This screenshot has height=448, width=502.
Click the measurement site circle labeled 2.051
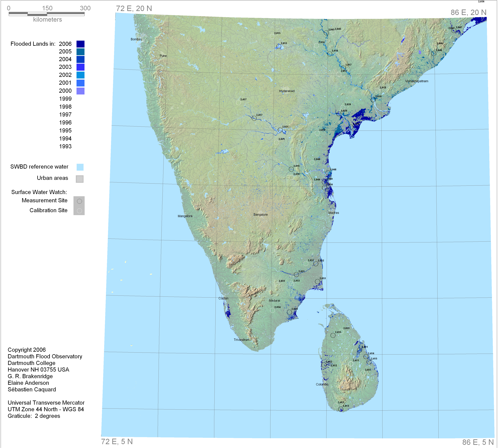coord(296,274)
